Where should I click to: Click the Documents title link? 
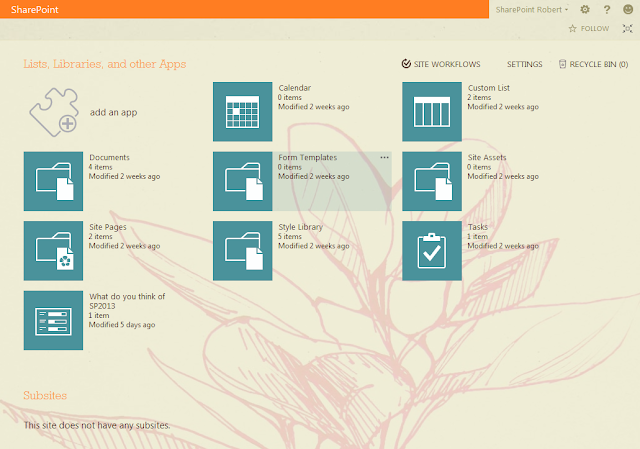(109, 157)
